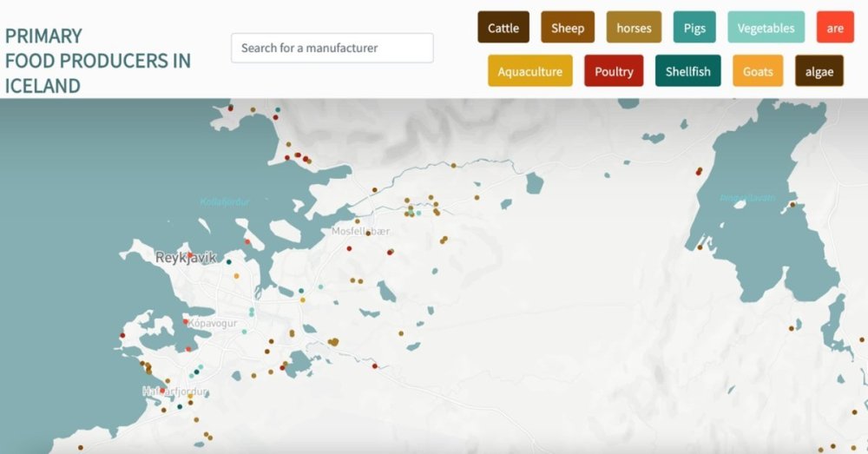Image resolution: width=868 pixels, height=454 pixels.
Task: Click the Mosfellsbær map label
Action: tap(361, 232)
